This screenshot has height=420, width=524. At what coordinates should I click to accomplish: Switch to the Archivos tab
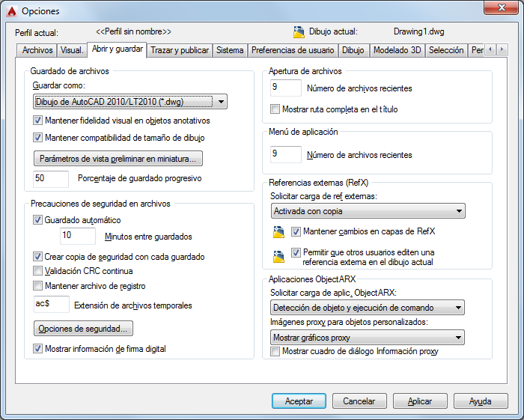[37, 50]
